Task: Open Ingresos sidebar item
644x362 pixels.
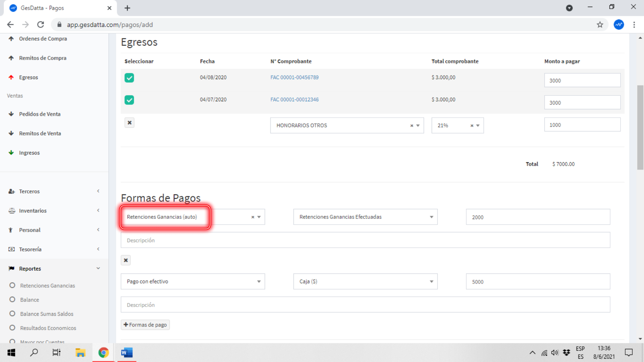Action: (x=29, y=153)
